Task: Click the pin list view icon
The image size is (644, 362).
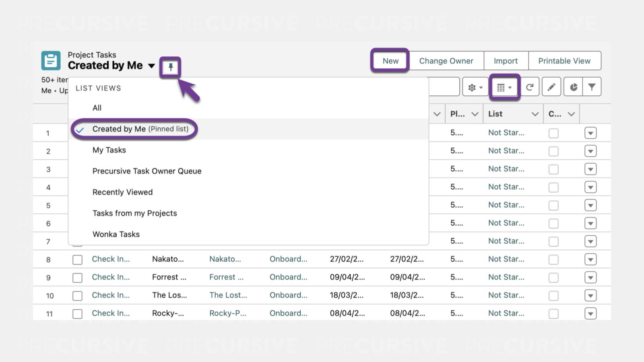Action: coord(170,67)
